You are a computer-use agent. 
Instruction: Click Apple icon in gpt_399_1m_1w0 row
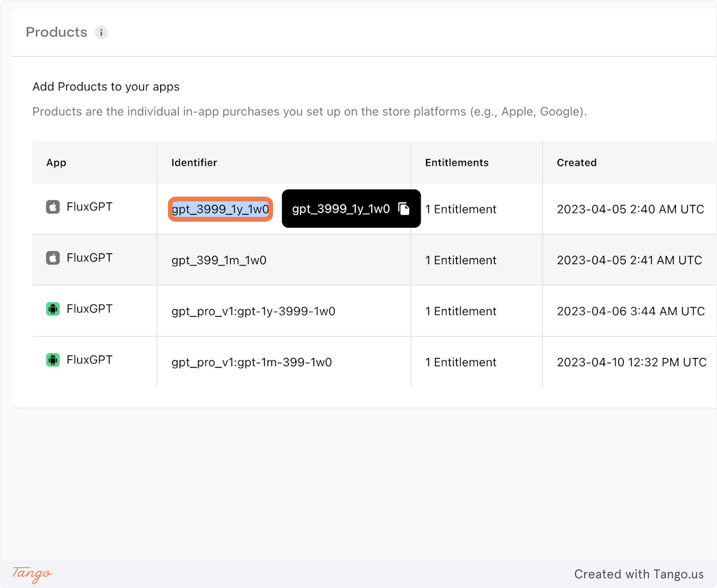(53, 258)
